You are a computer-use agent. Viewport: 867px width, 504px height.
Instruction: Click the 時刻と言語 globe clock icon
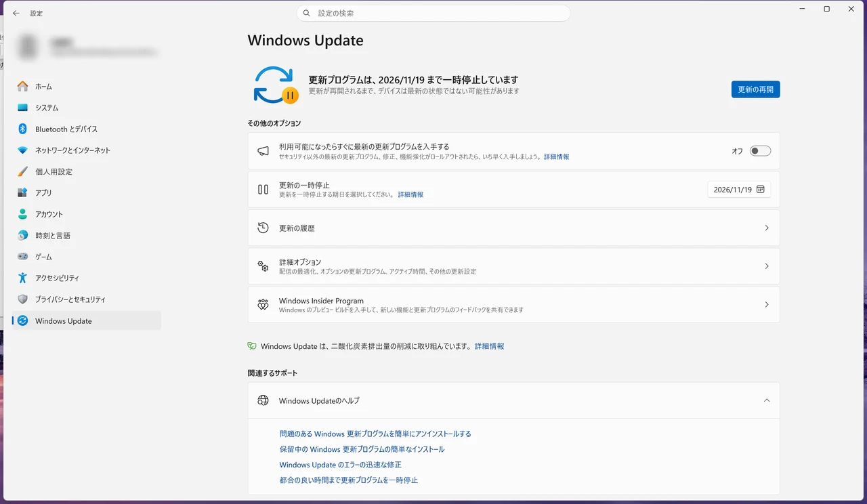23,236
